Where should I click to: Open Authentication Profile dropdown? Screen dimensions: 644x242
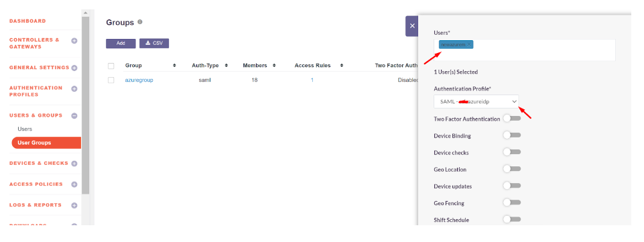[476, 101]
